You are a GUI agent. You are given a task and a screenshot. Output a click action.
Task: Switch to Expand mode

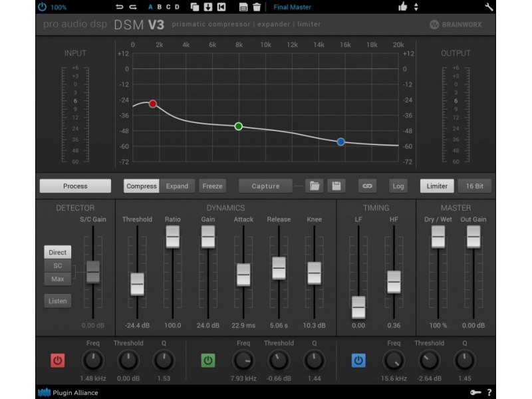[177, 186]
